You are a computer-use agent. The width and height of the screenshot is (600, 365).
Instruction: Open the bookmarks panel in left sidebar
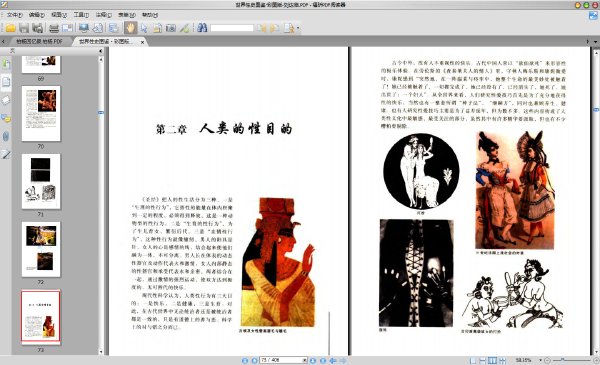(x=6, y=64)
